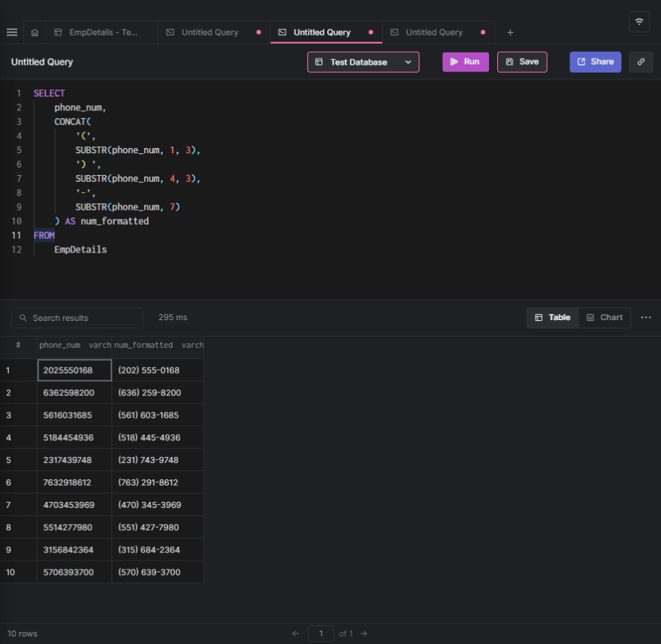Place cursor on FROM keyword line 11
The height and width of the screenshot is (644, 661).
[x=44, y=235]
